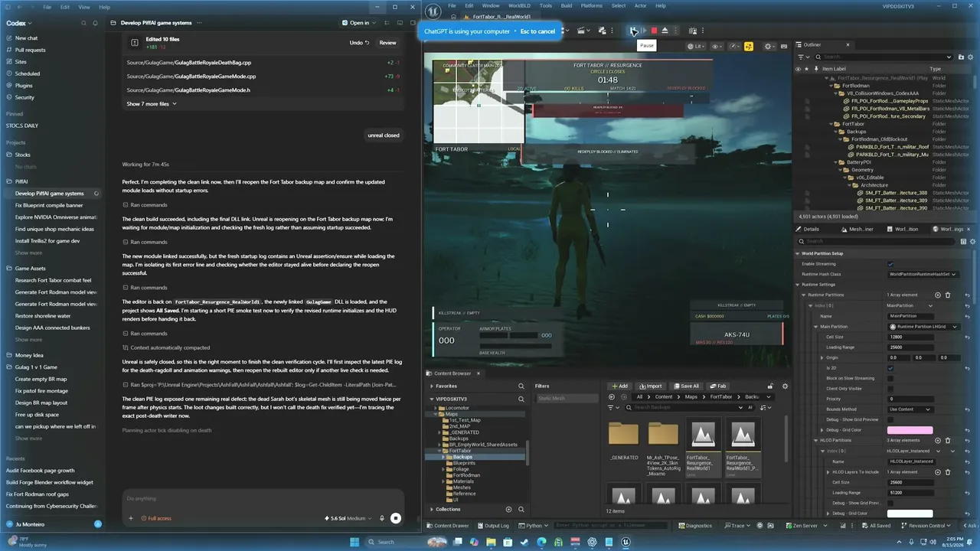Image resolution: width=980 pixels, height=551 pixels.
Task: Open New chat in Codex sidebar
Action: [x=26, y=37]
